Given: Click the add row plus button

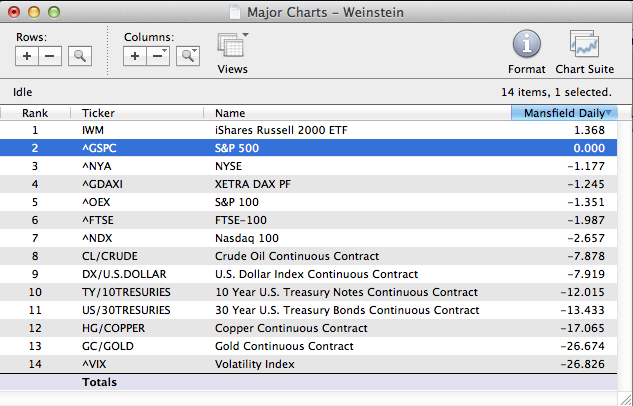Looking at the screenshot, I should click(x=27, y=57).
